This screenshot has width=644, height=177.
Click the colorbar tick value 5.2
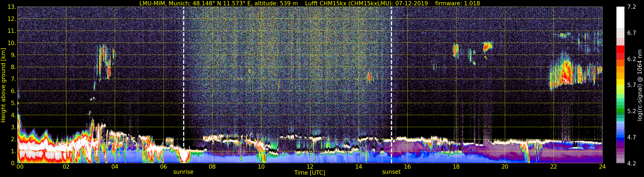(x=632, y=111)
